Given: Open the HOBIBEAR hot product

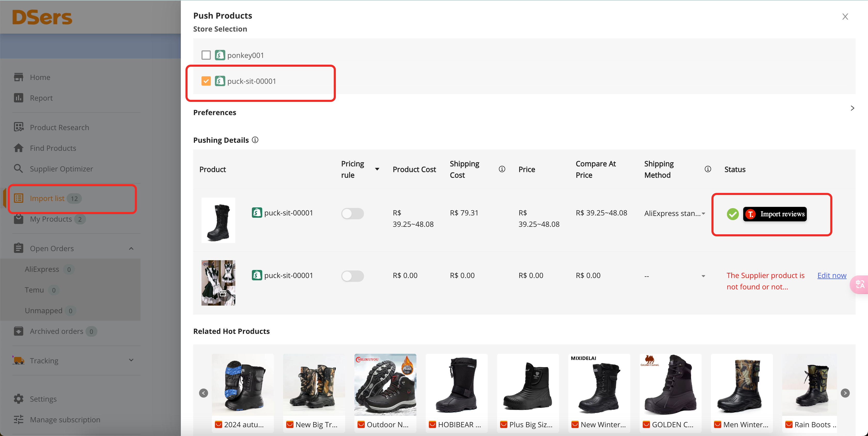Looking at the screenshot, I should pyautogui.click(x=456, y=393).
